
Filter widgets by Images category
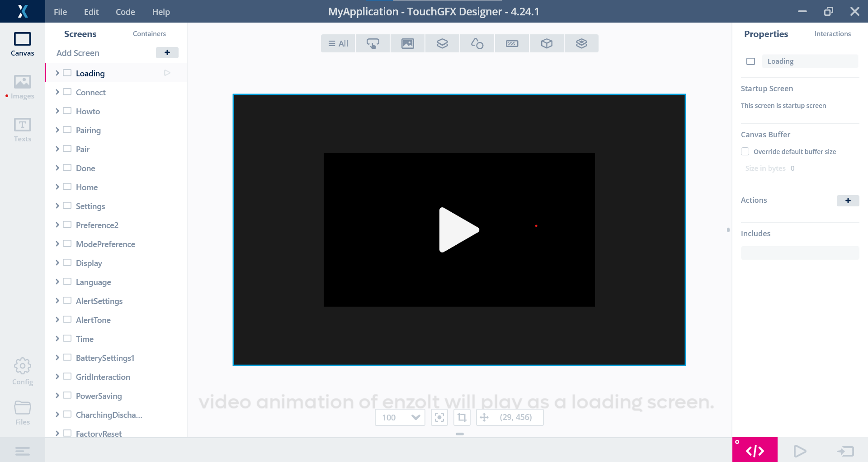(407, 43)
